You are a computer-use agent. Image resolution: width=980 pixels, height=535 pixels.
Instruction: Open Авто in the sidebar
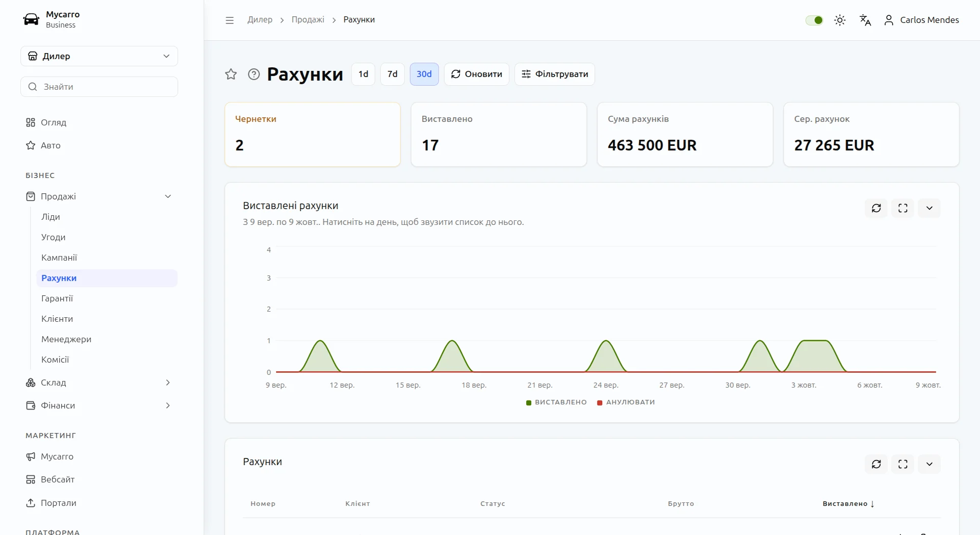pyautogui.click(x=99, y=145)
